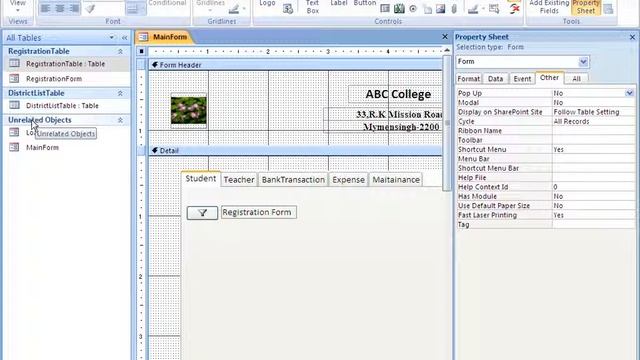Switch to the Data tab in Property Sheet
Viewport: 640px width, 360px height.
496,79
